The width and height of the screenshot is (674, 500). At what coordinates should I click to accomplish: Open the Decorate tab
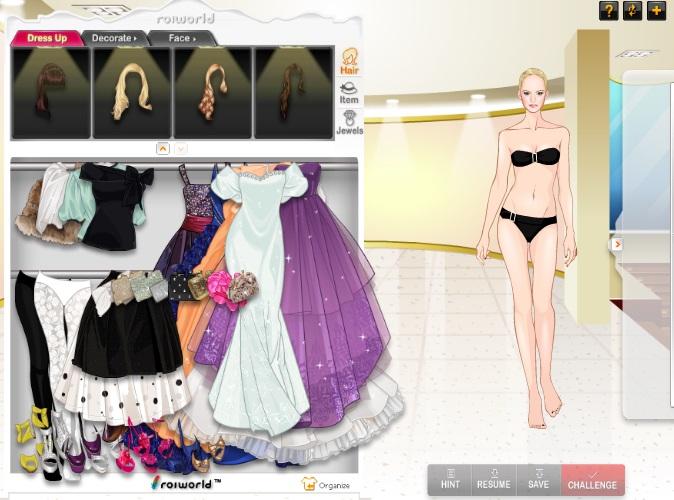[x=114, y=38]
